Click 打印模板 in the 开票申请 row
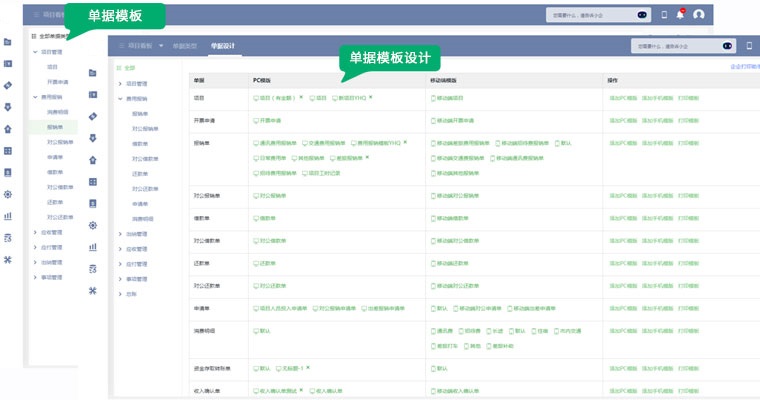 click(688, 119)
